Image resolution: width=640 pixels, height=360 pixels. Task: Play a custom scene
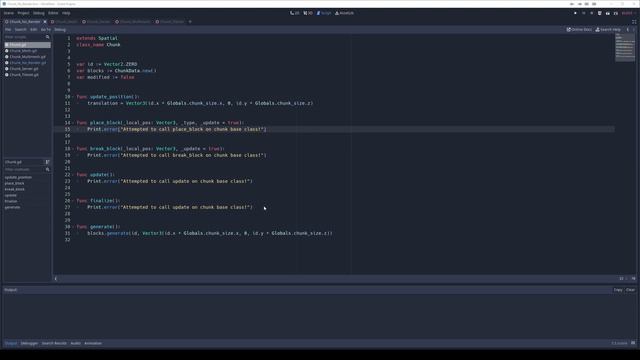pyautogui.click(x=608, y=13)
